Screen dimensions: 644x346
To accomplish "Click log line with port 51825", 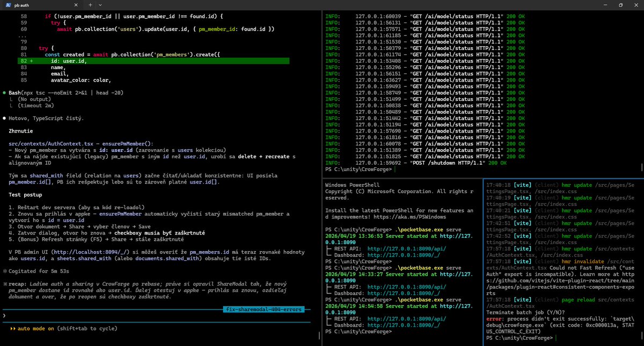I will pos(424,157).
